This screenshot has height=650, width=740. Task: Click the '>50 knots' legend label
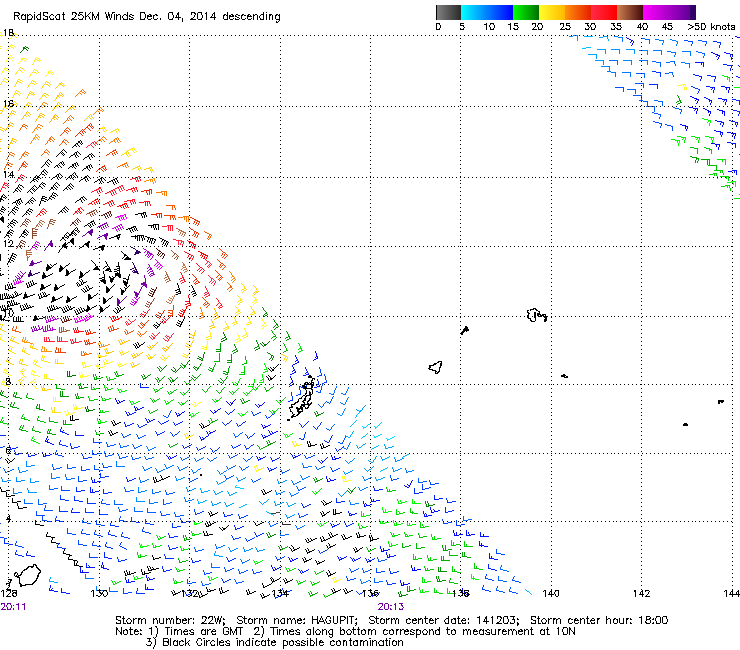(x=711, y=27)
